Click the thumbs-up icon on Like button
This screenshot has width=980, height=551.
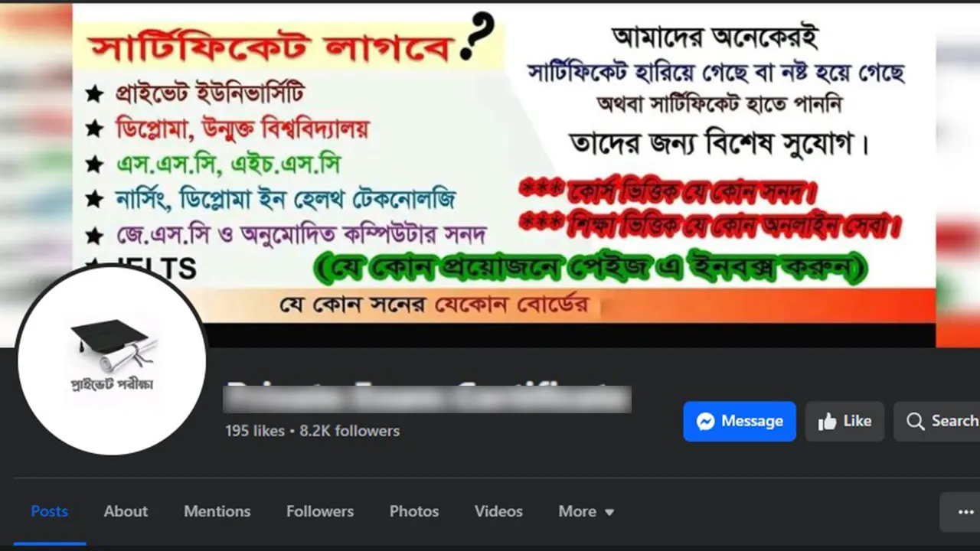pos(827,421)
